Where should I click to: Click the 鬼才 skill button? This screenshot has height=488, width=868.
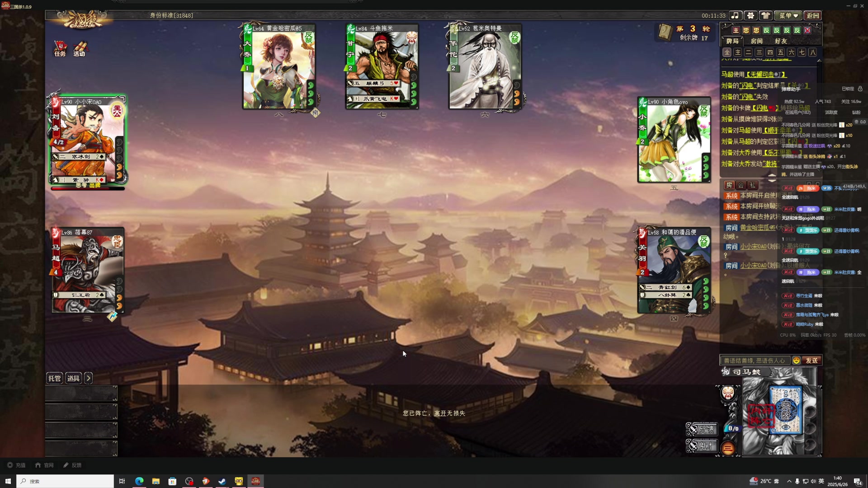pos(702,446)
